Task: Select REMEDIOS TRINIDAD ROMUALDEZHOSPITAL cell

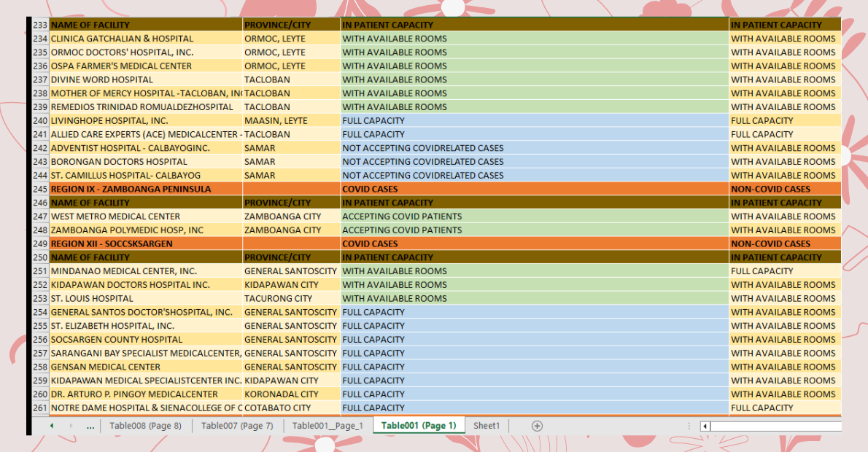Action: [x=146, y=106]
